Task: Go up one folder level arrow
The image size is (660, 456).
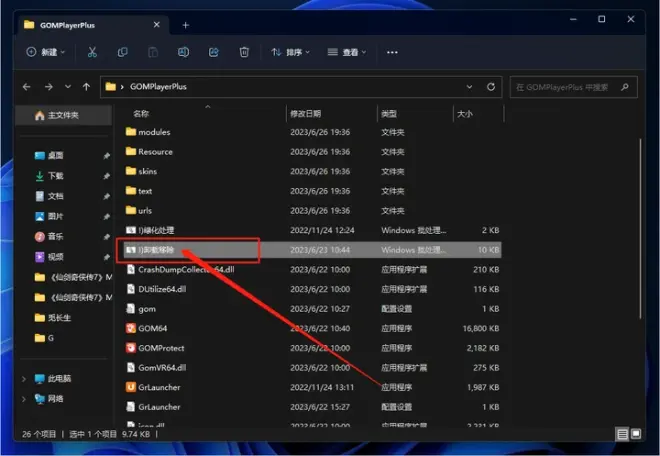Action: click(x=86, y=87)
